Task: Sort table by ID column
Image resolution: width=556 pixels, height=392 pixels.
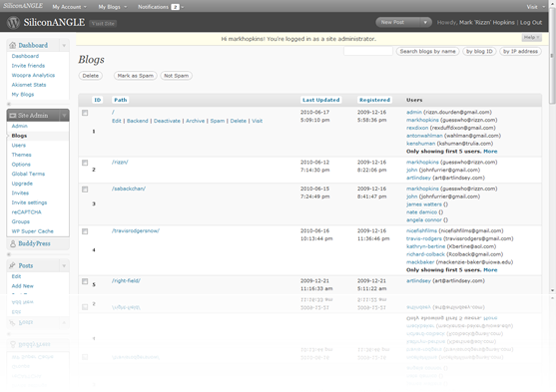Action: tap(97, 100)
